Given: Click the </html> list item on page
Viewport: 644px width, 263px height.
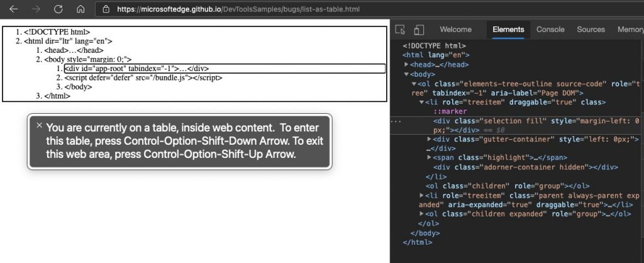Looking at the screenshot, I should (x=57, y=96).
